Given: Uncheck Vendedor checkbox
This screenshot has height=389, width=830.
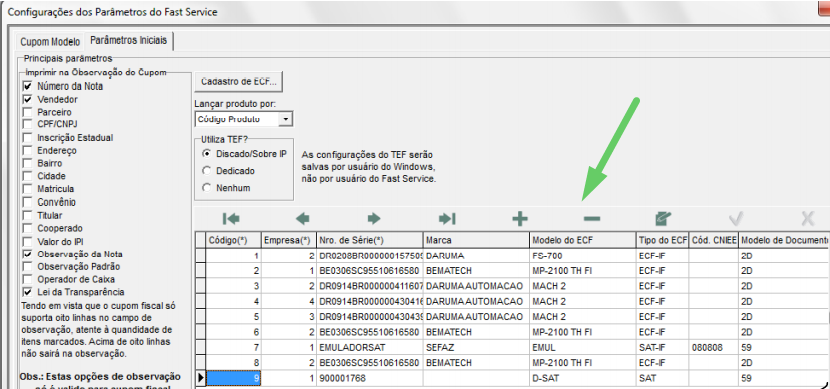Looking at the screenshot, I should point(28,99).
